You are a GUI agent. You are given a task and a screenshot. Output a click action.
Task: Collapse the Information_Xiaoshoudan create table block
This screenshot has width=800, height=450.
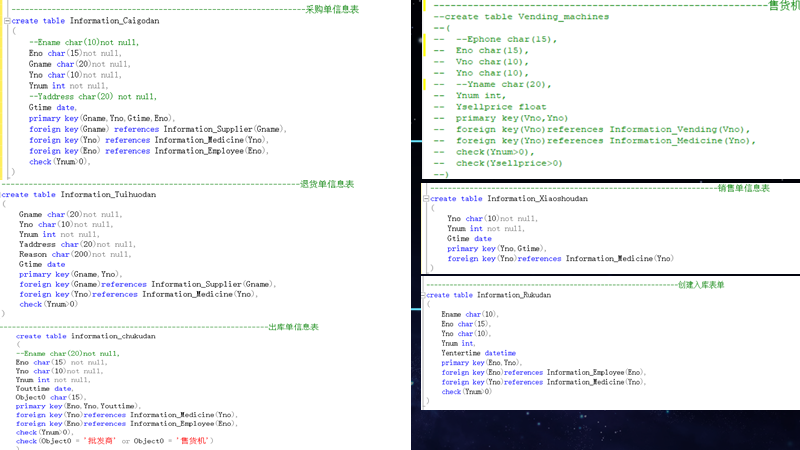point(426,199)
